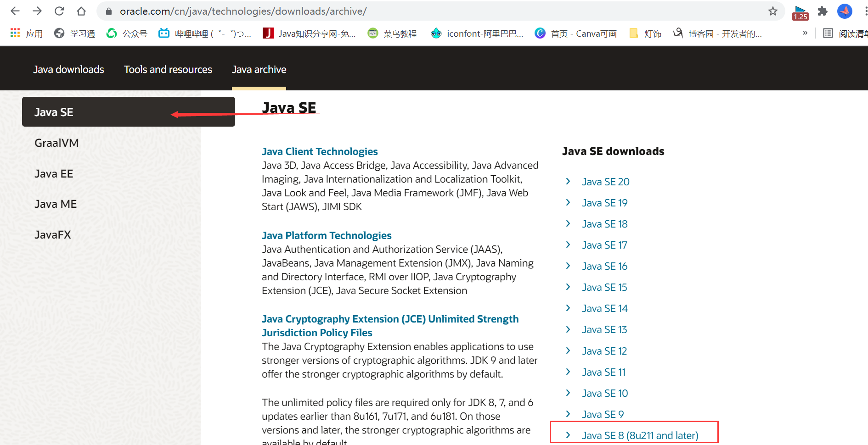Show more hidden bookmarks
Image resolution: width=868 pixels, height=445 pixels.
(x=805, y=33)
